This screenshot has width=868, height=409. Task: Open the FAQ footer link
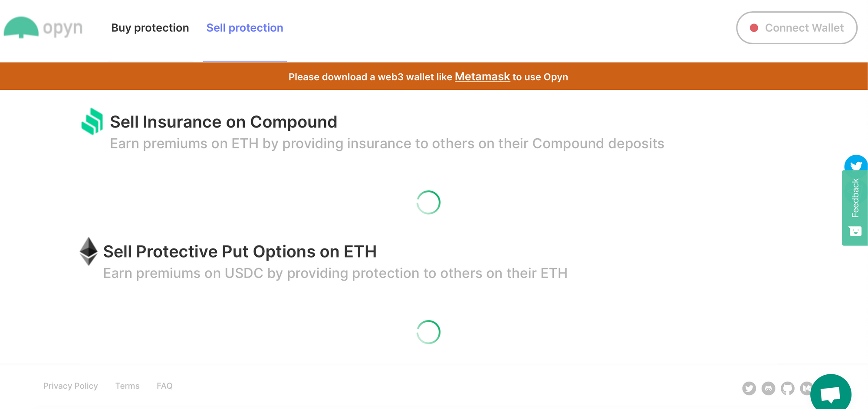[x=164, y=386]
